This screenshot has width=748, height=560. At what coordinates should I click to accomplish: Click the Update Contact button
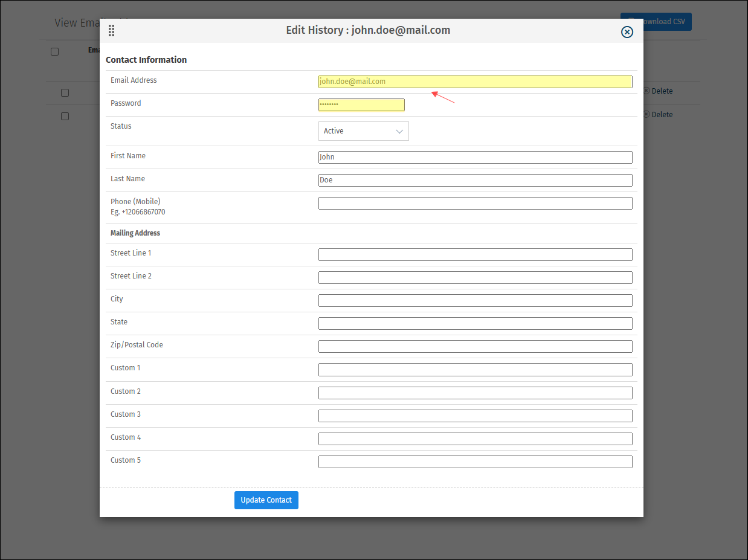(x=266, y=500)
